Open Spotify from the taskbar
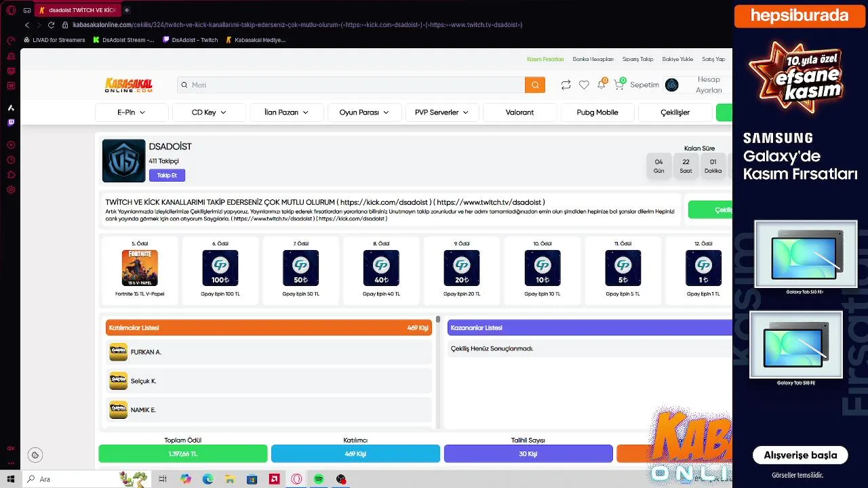868x488 pixels. (319, 479)
